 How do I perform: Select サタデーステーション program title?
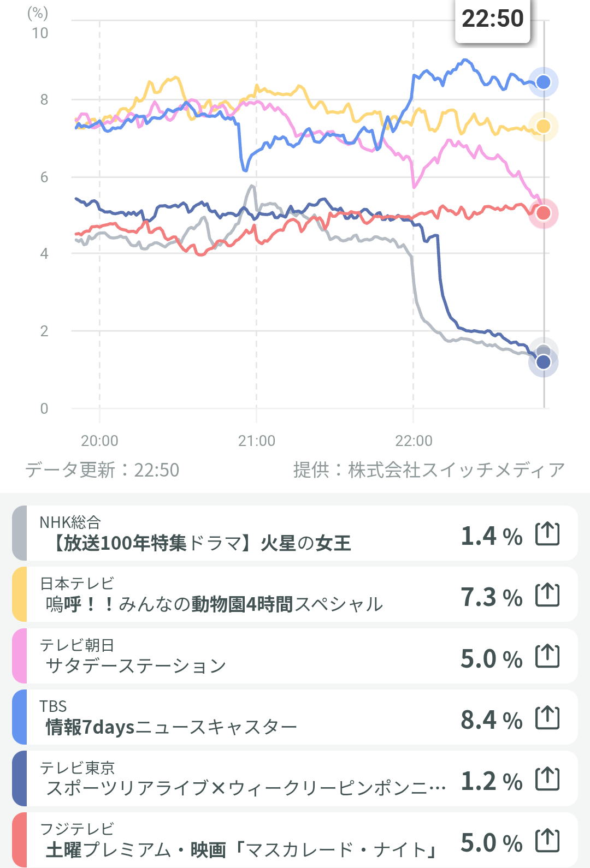point(135,665)
